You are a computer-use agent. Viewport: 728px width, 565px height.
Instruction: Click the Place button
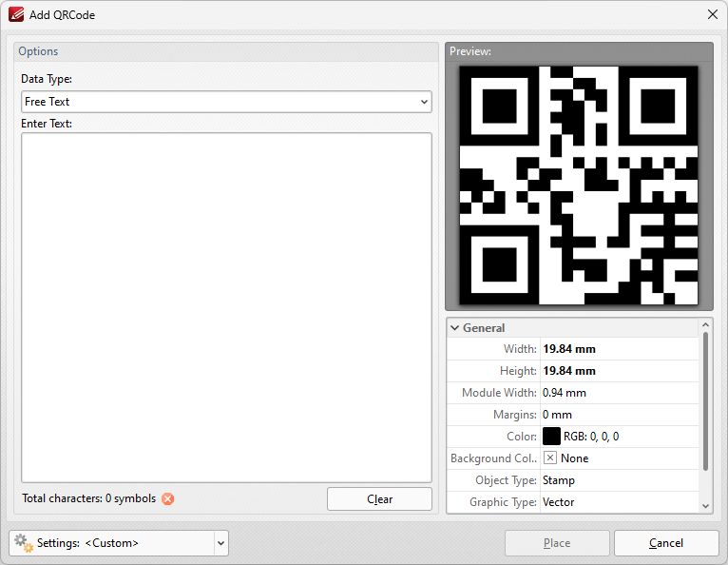(x=557, y=543)
